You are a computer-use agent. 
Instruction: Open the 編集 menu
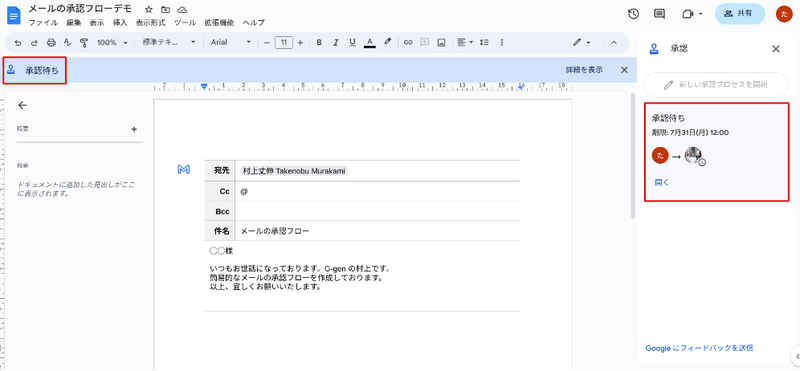pyautogui.click(x=73, y=22)
